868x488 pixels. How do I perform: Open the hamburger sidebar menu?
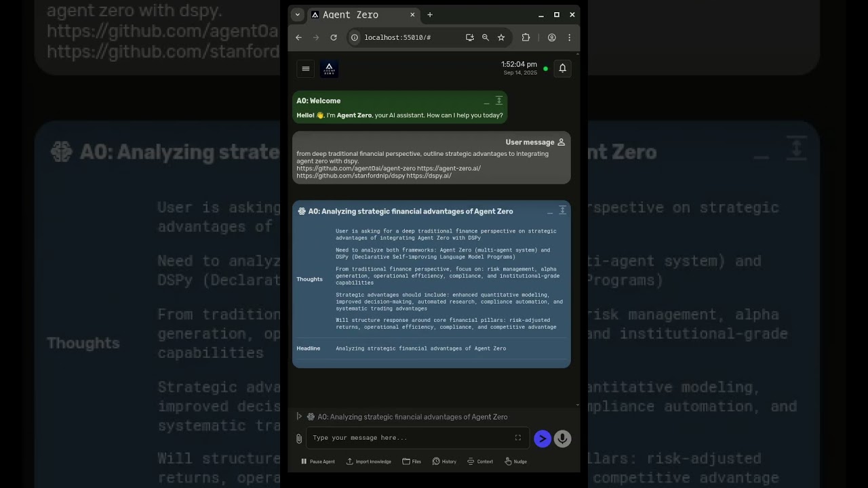point(306,68)
